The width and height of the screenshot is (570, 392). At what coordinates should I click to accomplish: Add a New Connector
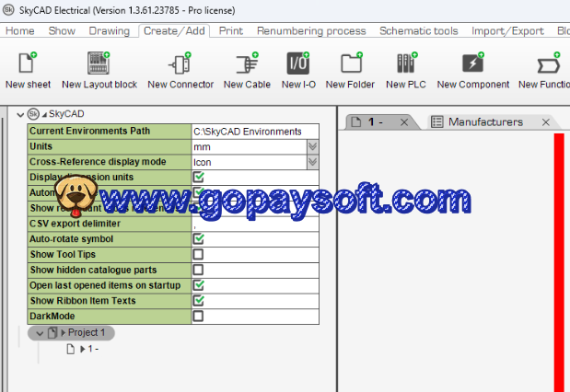point(180,64)
